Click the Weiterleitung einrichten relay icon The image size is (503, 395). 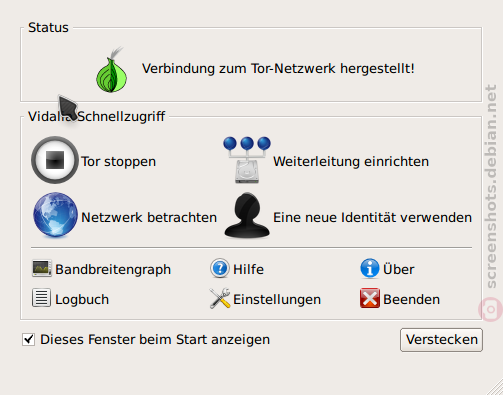tap(247, 160)
